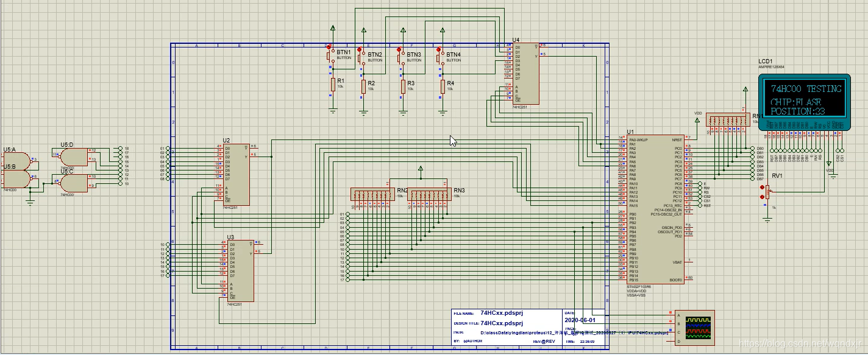This screenshot has height=355, width=868.
Task: Select the 74HC251 multiplexer U2
Action: coord(236,175)
